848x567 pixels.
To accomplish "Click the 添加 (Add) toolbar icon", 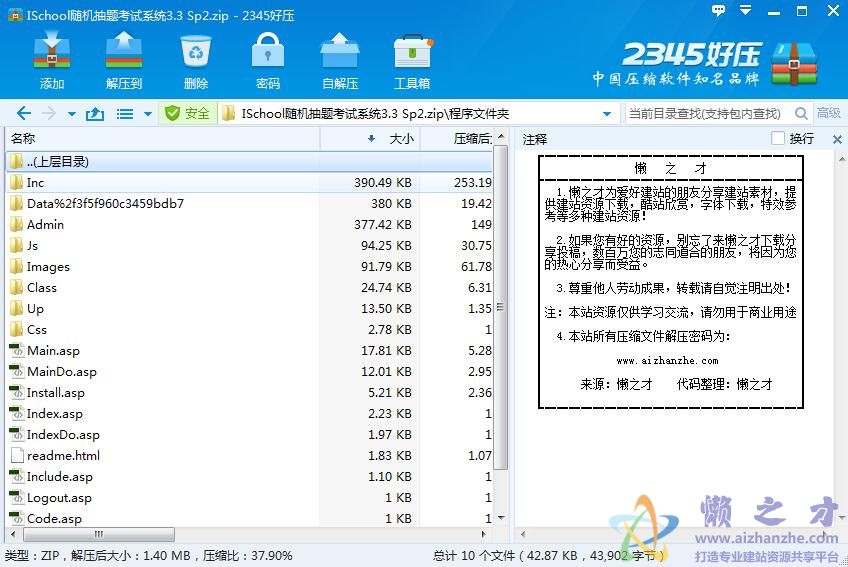I will coord(52,52).
